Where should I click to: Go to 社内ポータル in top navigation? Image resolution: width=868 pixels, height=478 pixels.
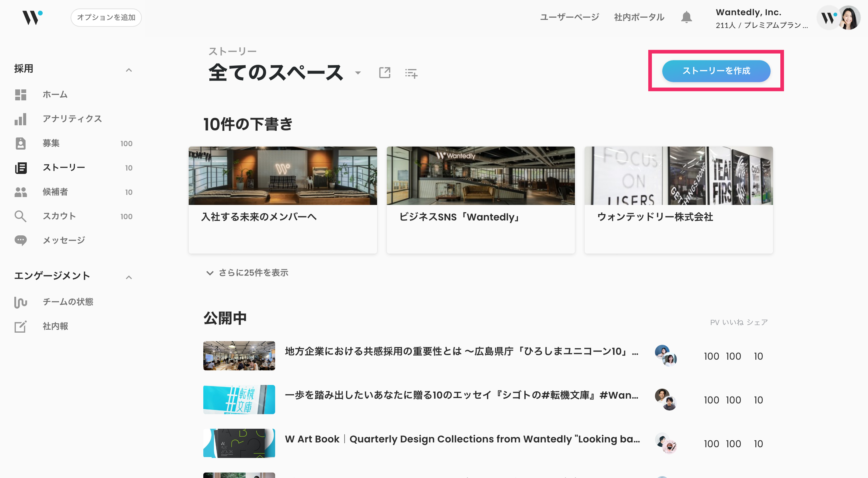(x=639, y=17)
